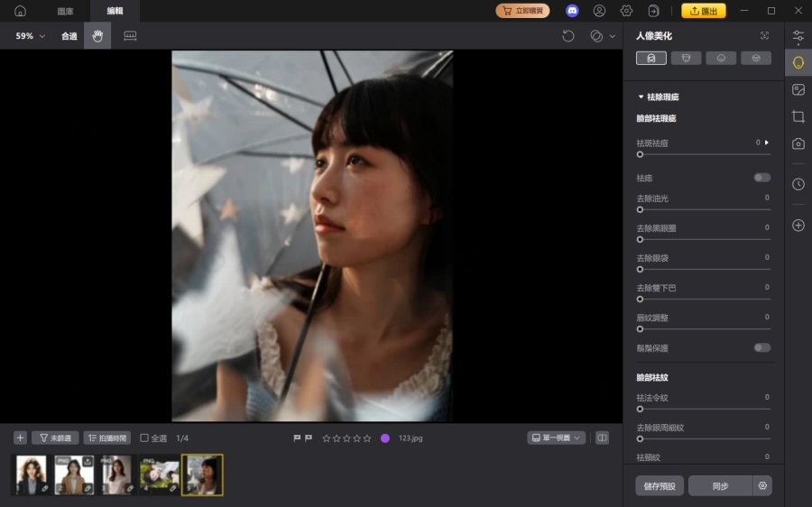812x507 pixels.
Task: Open the crop tool panel icon
Action: (x=798, y=116)
